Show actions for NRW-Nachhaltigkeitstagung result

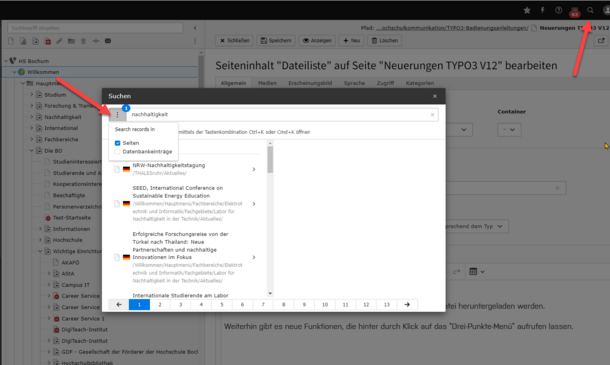pos(254,169)
